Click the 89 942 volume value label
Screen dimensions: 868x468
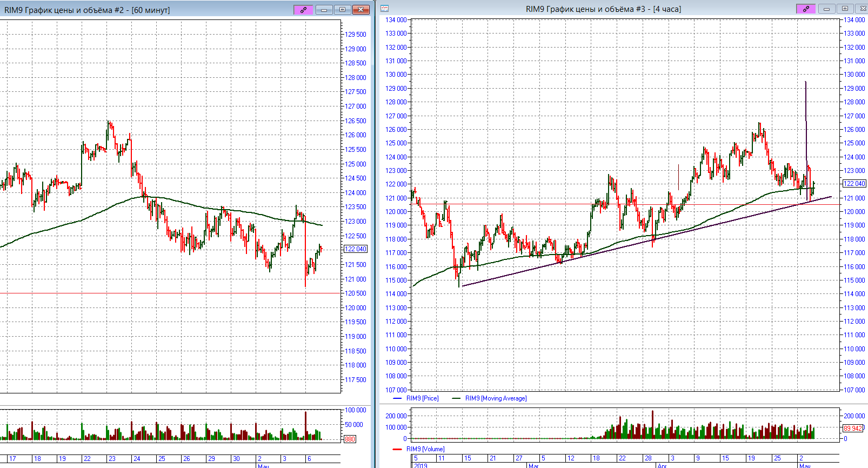pyautogui.click(x=853, y=429)
